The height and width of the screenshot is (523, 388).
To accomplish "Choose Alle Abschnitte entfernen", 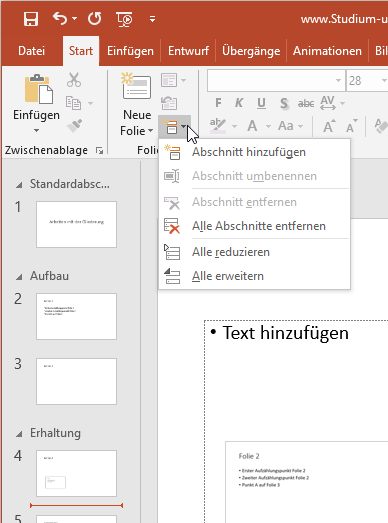I will click(255, 226).
